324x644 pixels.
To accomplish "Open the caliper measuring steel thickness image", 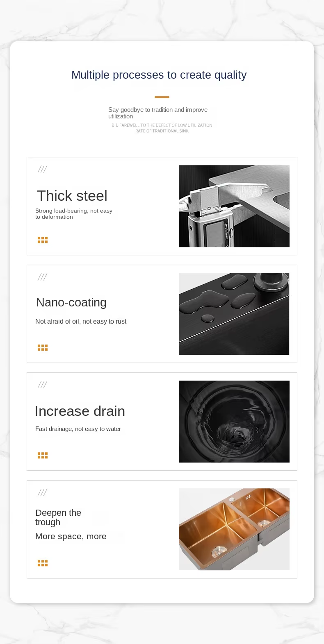I will click(234, 206).
